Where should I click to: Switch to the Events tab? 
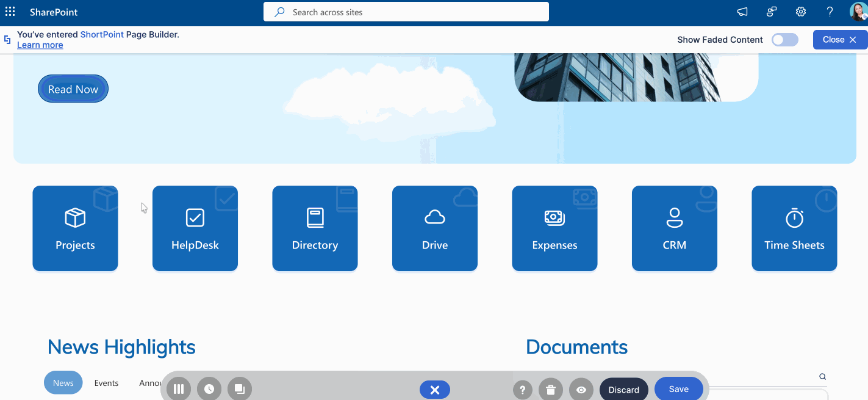click(106, 383)
